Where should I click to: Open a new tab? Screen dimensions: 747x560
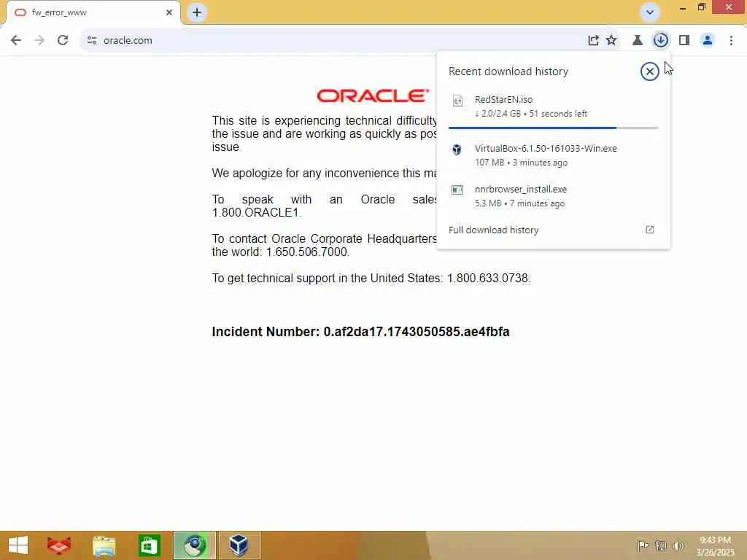pos(197,12)
